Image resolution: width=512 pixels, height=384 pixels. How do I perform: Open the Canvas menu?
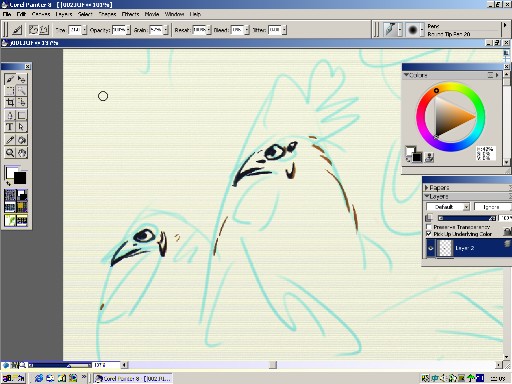point(41,14)
